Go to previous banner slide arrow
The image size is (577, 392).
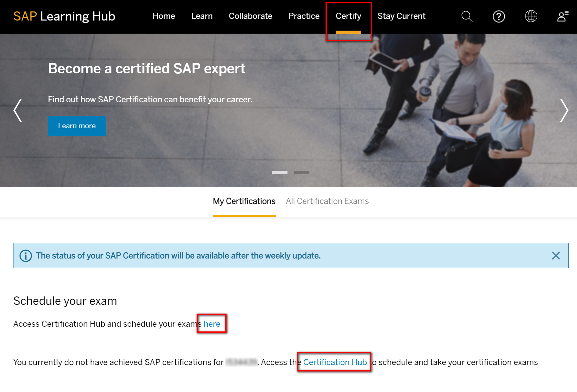18,110
